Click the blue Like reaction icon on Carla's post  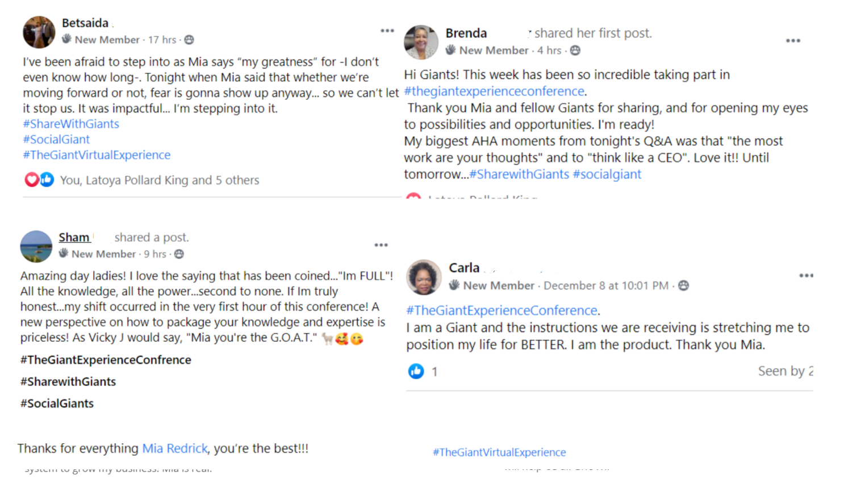(x=416, y=371)
